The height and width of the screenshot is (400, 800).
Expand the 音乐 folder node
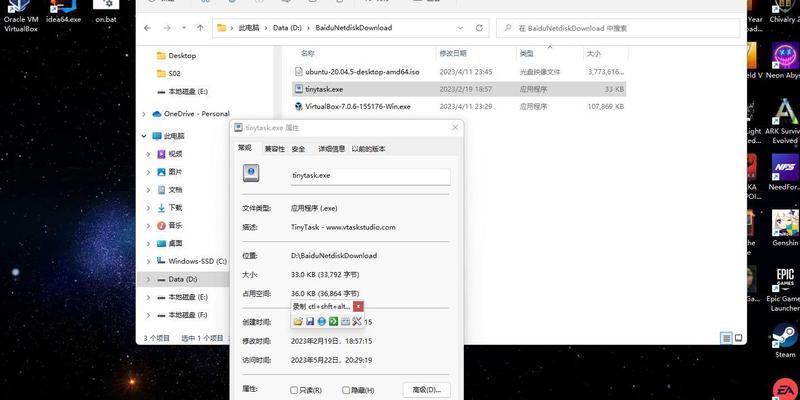[x=149, y=226]
